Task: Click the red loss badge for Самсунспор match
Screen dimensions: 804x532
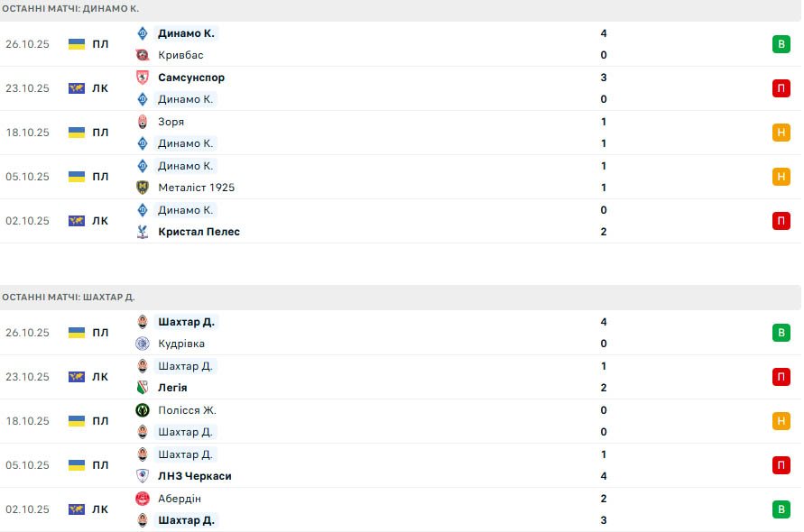Action: click(781, 88)
